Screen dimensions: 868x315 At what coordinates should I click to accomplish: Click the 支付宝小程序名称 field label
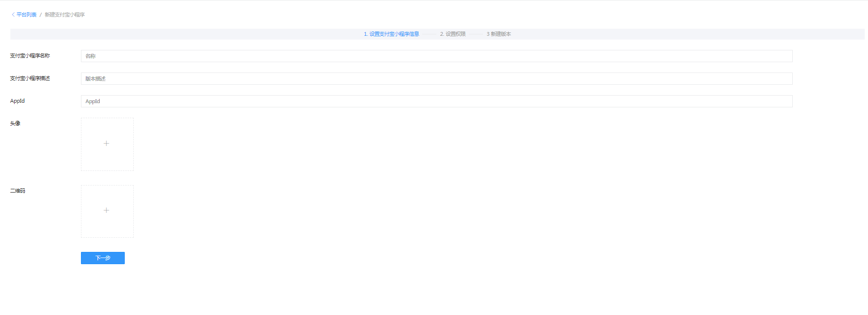pyautogui.click(x=30, y=56)
